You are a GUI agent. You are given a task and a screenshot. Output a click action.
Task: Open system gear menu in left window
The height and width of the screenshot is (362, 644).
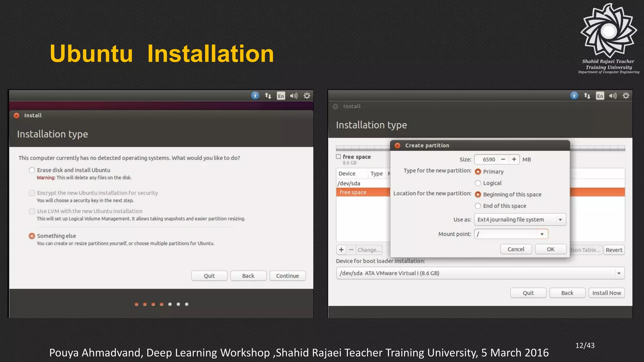tap(307, 96)
